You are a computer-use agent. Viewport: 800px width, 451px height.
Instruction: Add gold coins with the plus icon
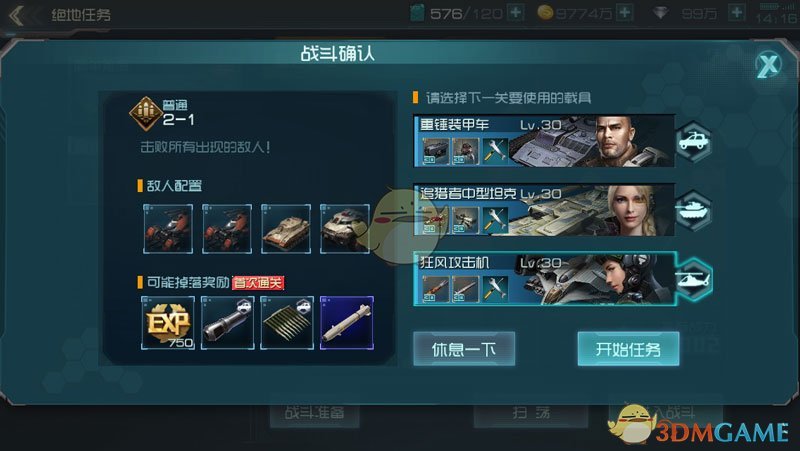pos(625,12)
